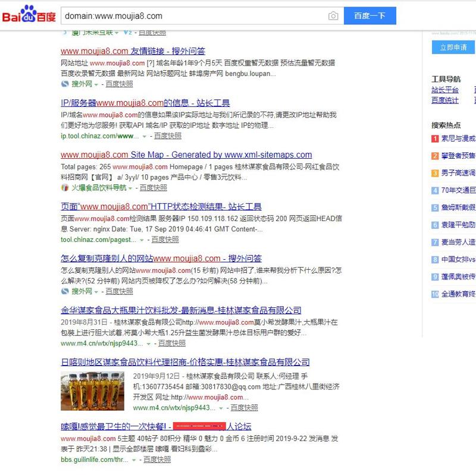Open 百度统计 link in 工具导航
Image resolution: width=476 pixels, height=475 pixels.
point(444,100)
